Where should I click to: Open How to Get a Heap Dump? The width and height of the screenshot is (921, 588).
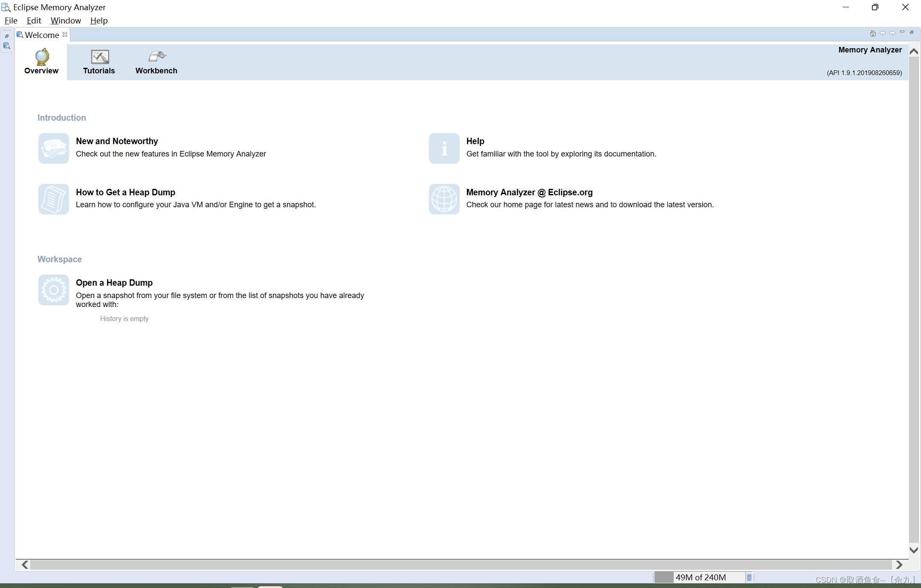pyautogui.click(x=125, y=192)
